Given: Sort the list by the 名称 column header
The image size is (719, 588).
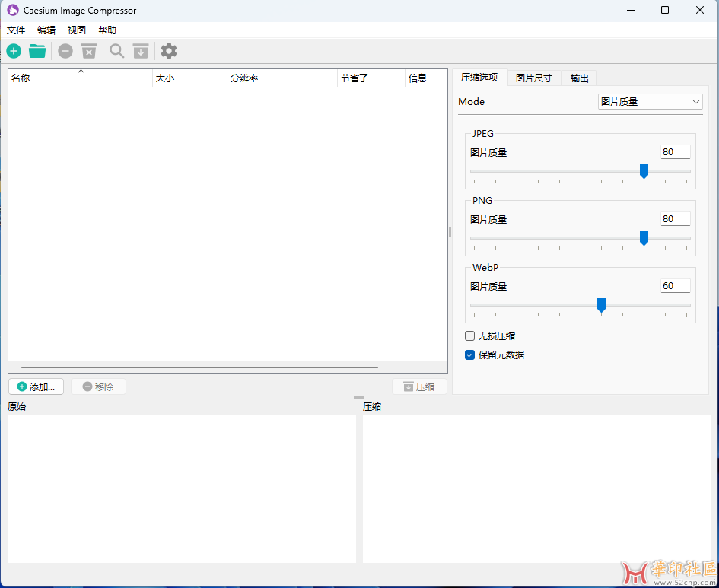Looking at the screenshot, I should tap(80, 78).
